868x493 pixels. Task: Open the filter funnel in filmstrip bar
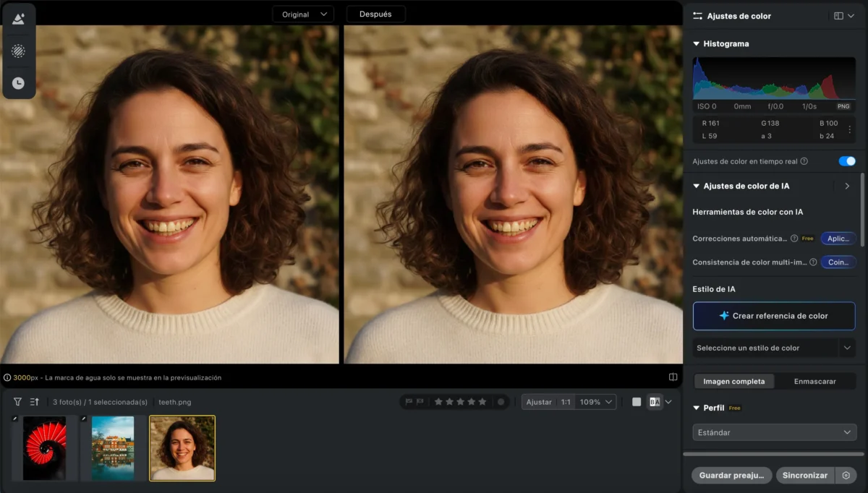[x=17, y=402]
